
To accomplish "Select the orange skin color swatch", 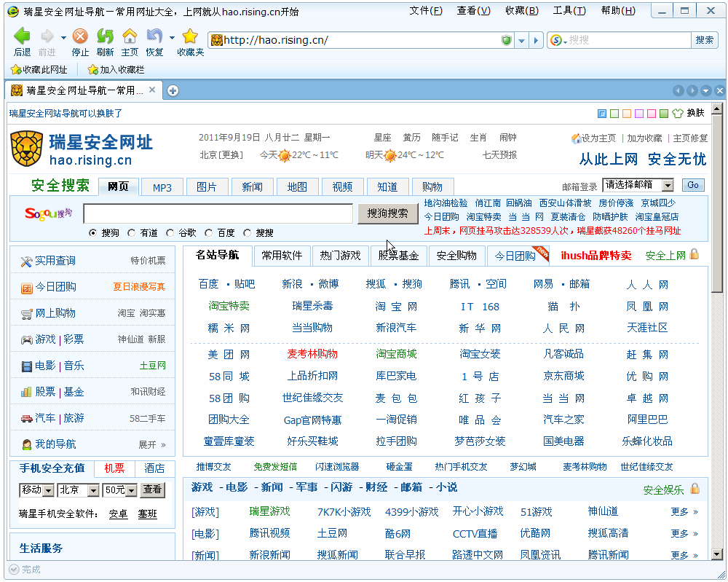I will (627, 114).
